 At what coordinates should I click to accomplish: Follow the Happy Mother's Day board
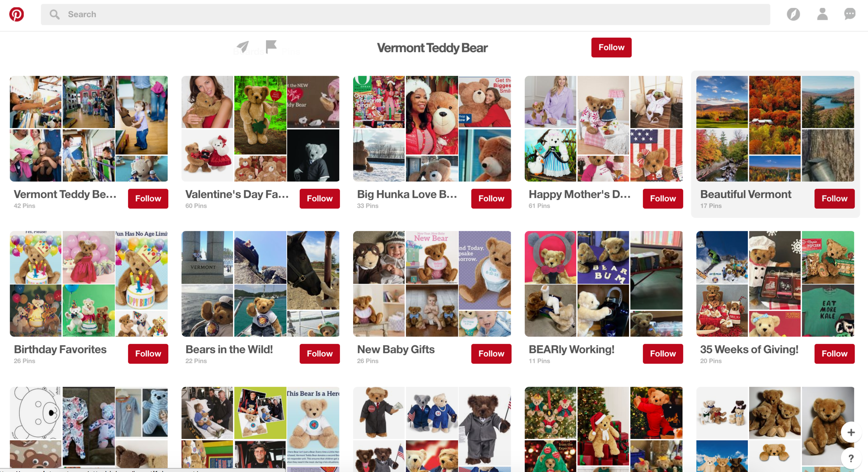click(662, 199)
